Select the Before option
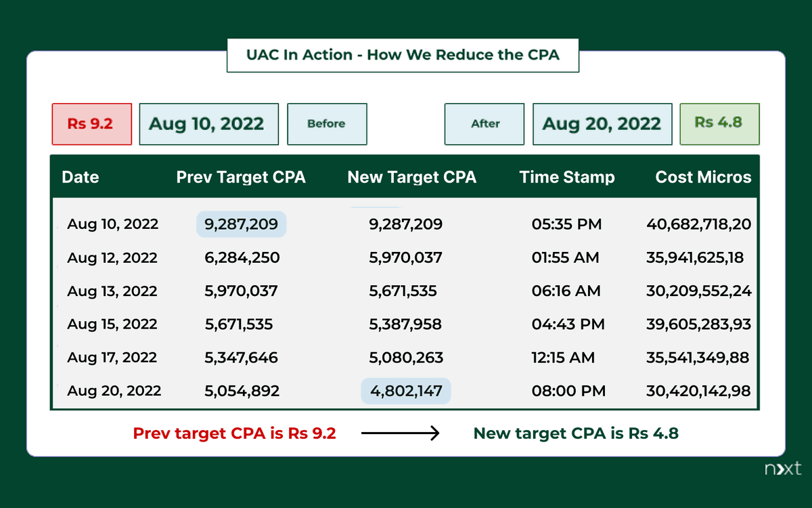The height and width of the screenshot is (508, 812). click(x=327, y=124)
